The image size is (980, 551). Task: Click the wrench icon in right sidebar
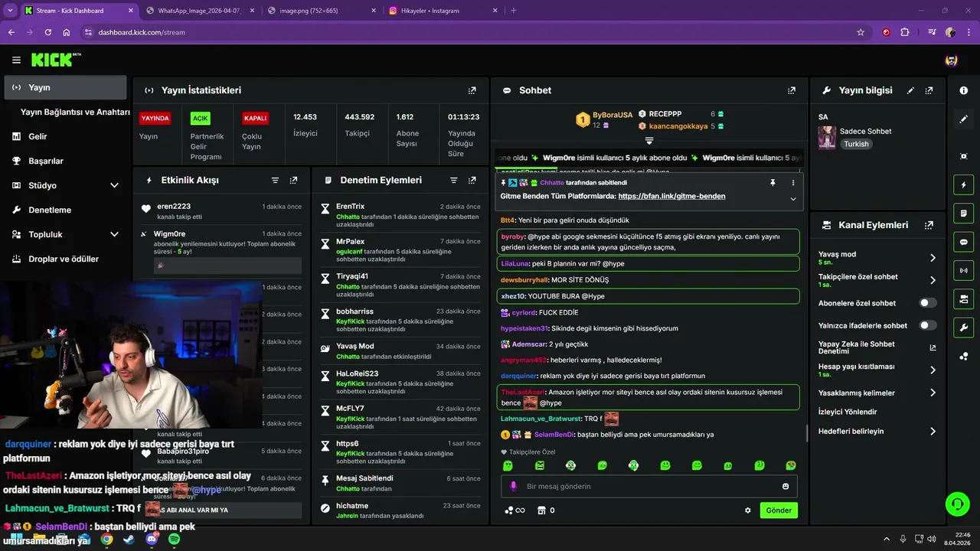964,328
